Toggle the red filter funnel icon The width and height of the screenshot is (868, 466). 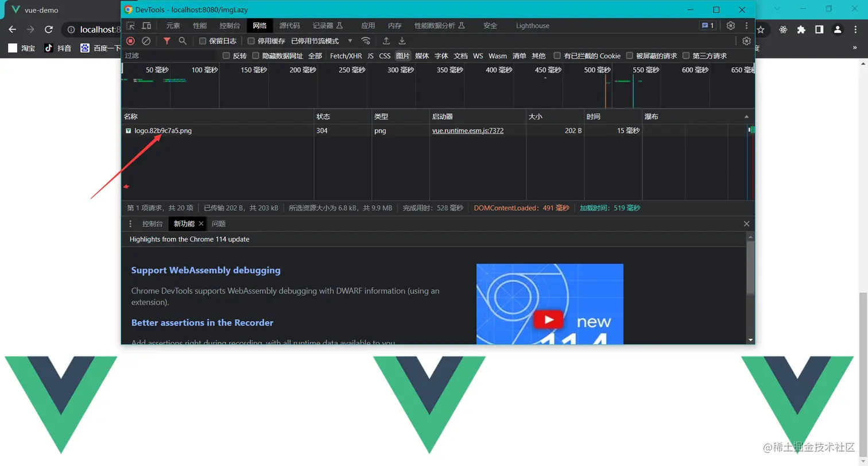click(x=167, y=41)
